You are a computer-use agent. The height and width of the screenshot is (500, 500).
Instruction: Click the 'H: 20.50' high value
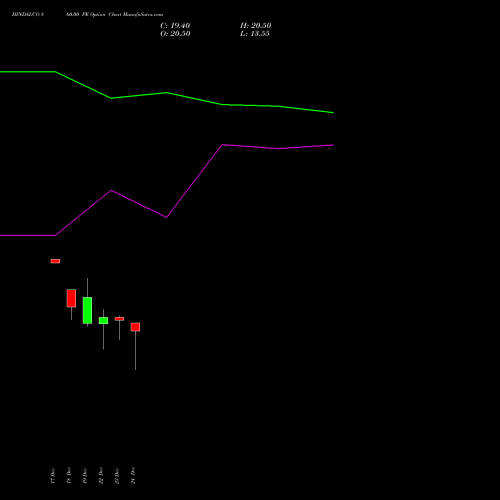click(255, 26)
